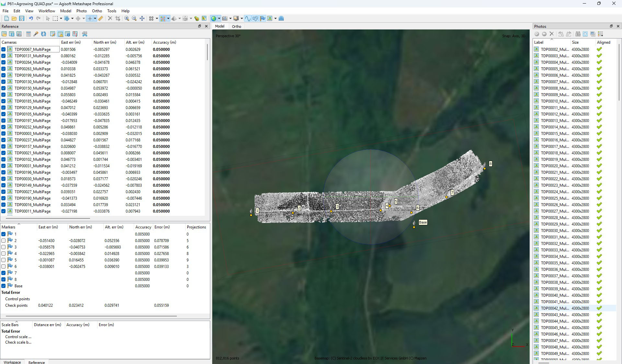Click the Reset View icon
622x364 pixels.
142,18
